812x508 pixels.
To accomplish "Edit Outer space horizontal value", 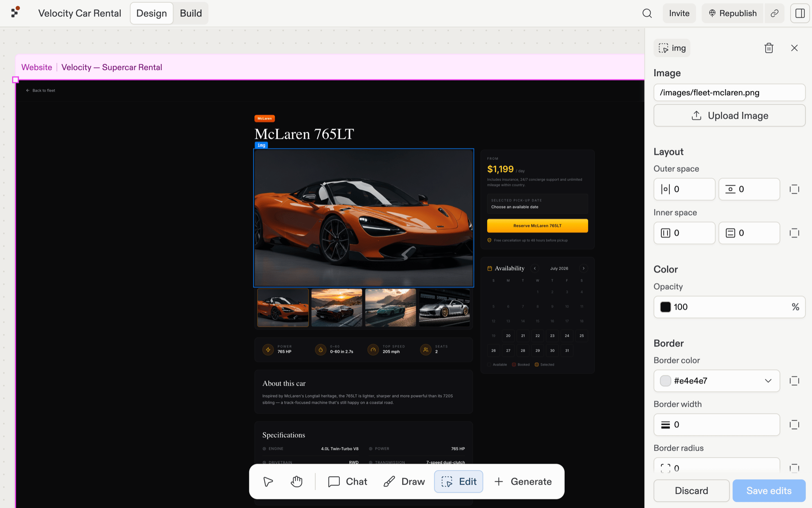I will [684, 189].
